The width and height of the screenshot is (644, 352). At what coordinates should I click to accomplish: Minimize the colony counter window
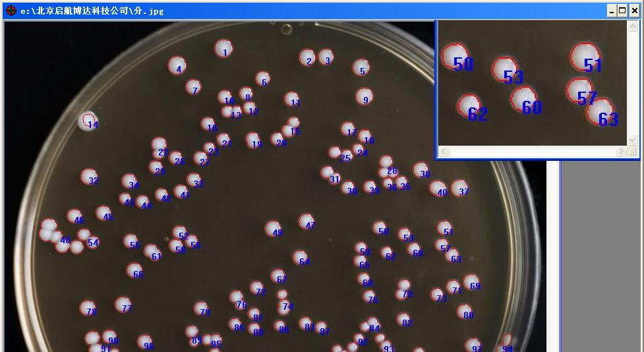click(612, 11)
